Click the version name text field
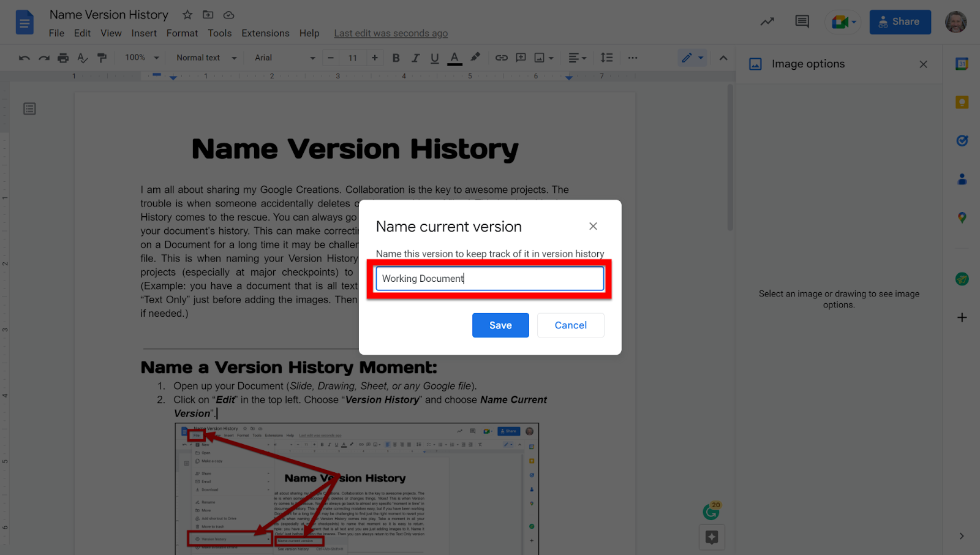This screenshot has height=555, width=980. pos(489,279)
